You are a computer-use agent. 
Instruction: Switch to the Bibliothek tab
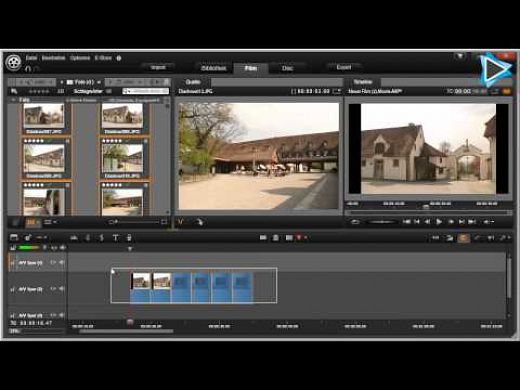tap(214, 68)
